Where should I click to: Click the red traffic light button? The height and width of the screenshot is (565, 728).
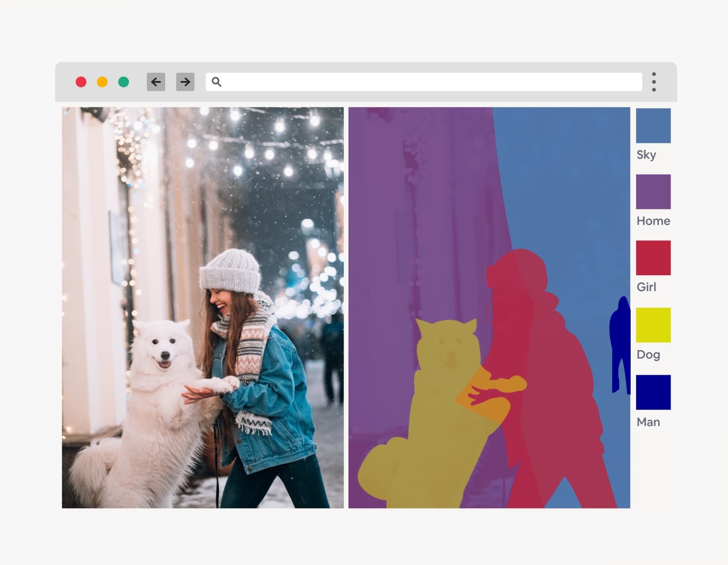(81, 82)
